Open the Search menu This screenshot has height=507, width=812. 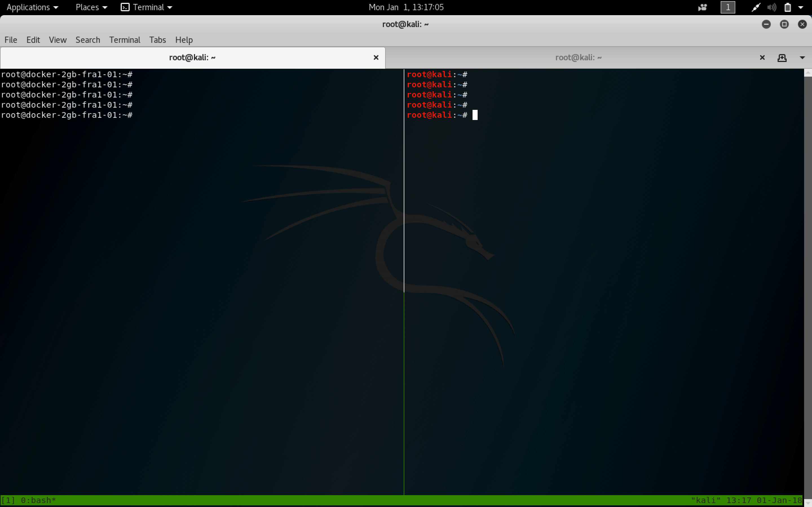point(88,40)
